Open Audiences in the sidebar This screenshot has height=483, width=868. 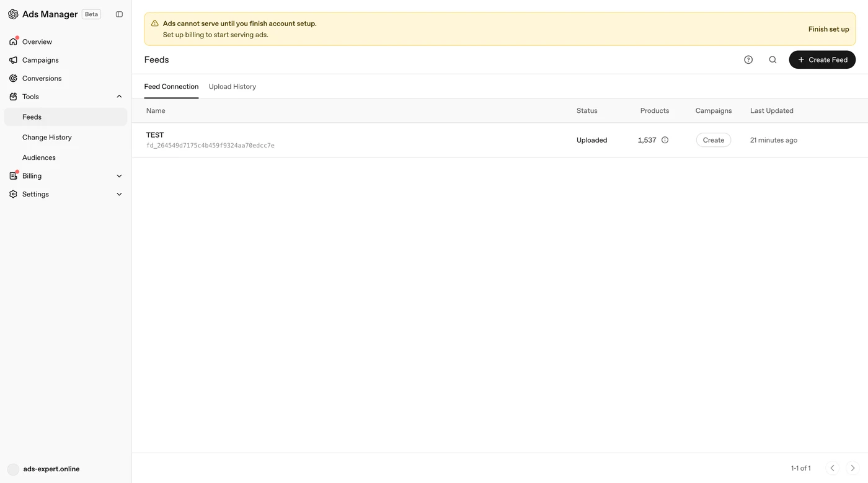(x=66, y=157)
